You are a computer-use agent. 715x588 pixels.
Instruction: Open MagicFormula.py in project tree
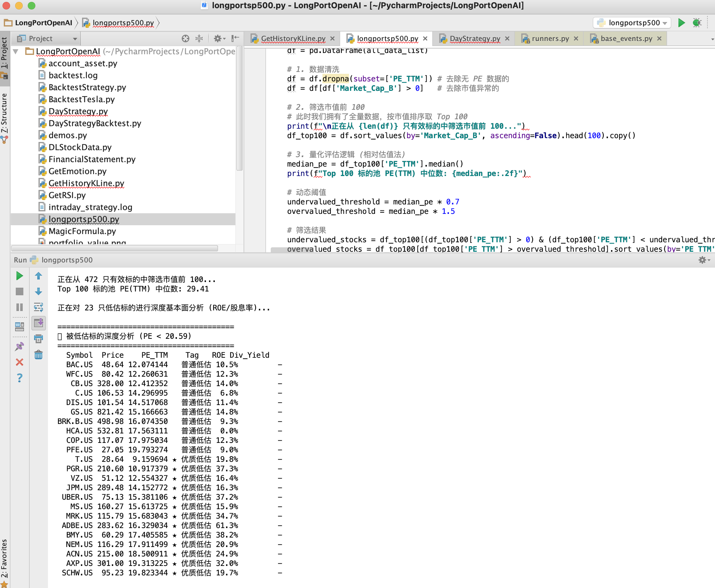coord(82,231)
